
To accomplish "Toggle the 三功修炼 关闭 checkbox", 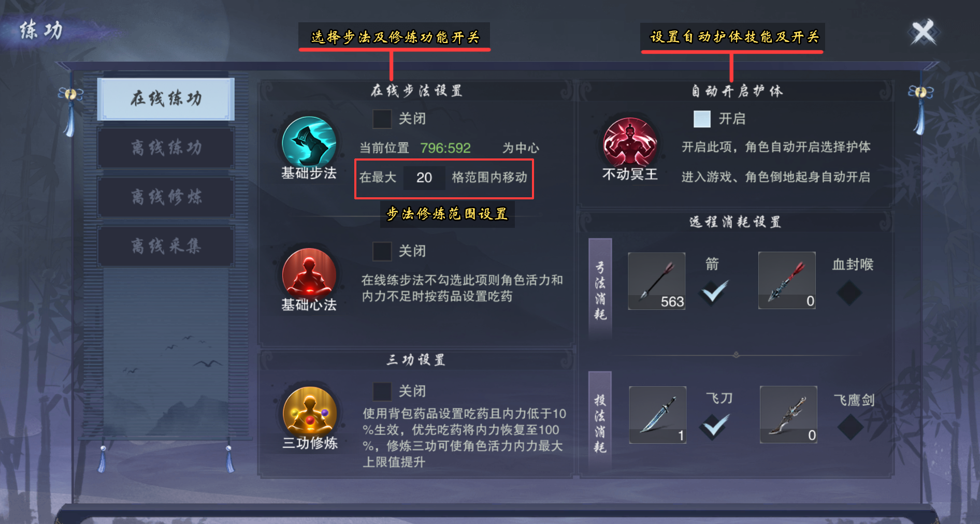I will [x=382, y=391].
